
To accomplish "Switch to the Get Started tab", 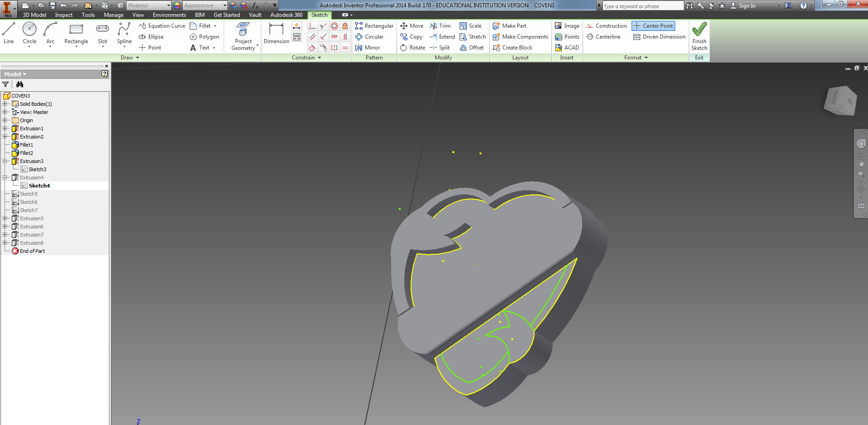I will [227, 15].
